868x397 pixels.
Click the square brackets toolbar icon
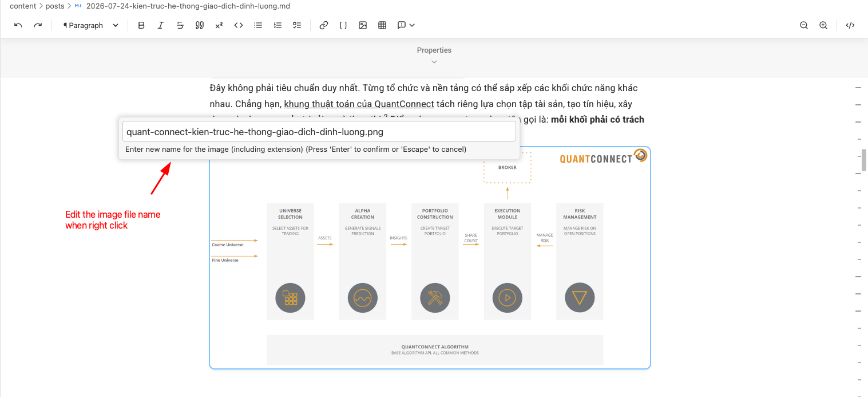(x=343, y=25)
